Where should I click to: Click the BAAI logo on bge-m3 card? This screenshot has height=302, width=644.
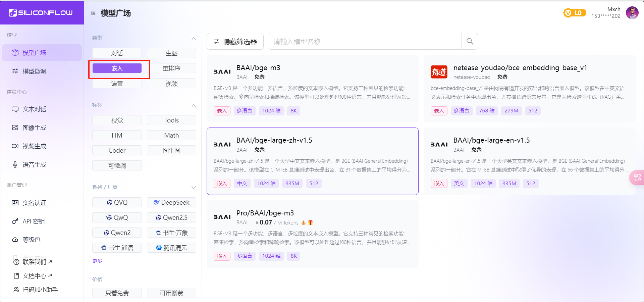[x=222, y=72]
